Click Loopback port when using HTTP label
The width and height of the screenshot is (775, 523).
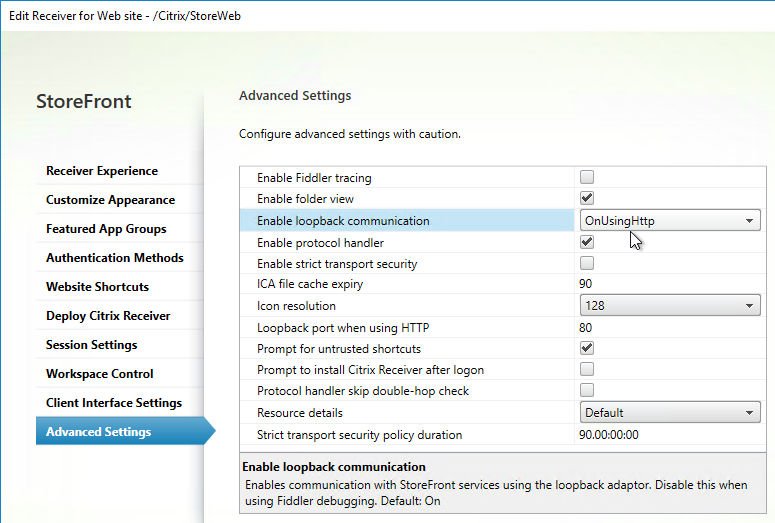click(343, 328)
